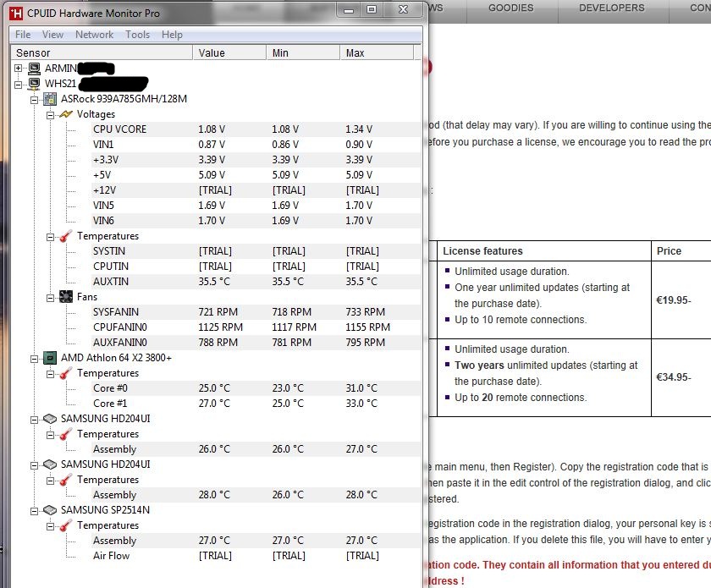Open the Tools menu
Image resolution: width=711 pixels, height=588 pixels.
[x=137, y=35]
